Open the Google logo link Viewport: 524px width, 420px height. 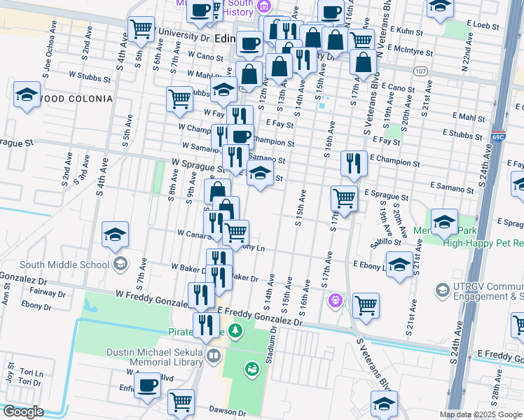[24, 412]
